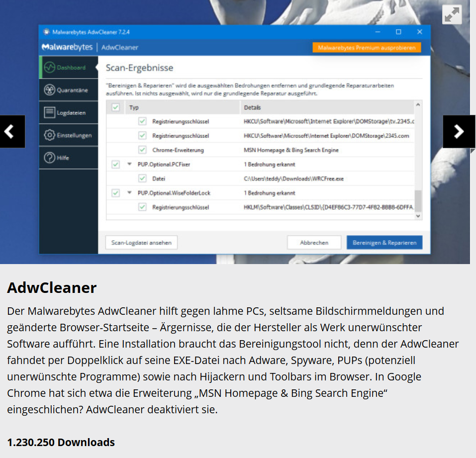Viewport: 476px width, 458px height.
Task: Open the Logdateien icon in sidebar
Action: click(x=49, y=113)
